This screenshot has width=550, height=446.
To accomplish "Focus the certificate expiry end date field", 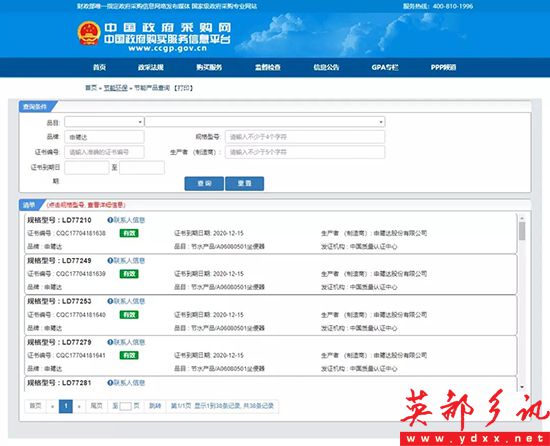I will click(x=142, y=168).
